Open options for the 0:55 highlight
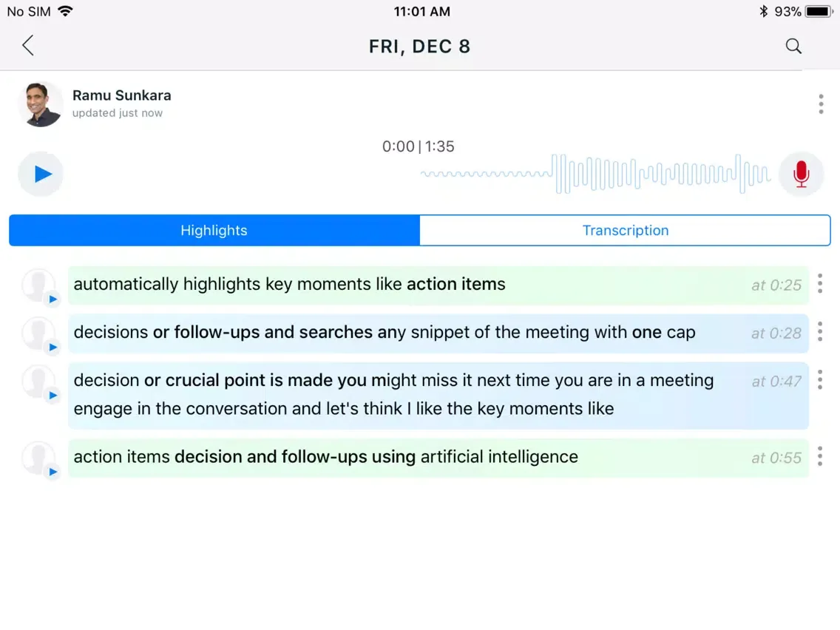The width and height of the screenshot is (840, 630). 820,457
